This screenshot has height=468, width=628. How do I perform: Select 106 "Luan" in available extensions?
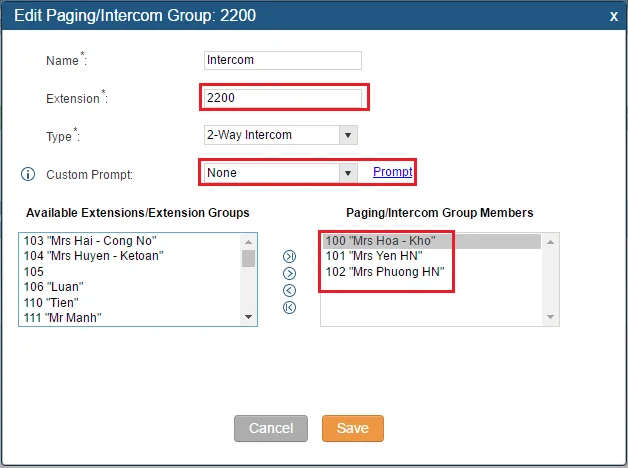pos(50,287)
